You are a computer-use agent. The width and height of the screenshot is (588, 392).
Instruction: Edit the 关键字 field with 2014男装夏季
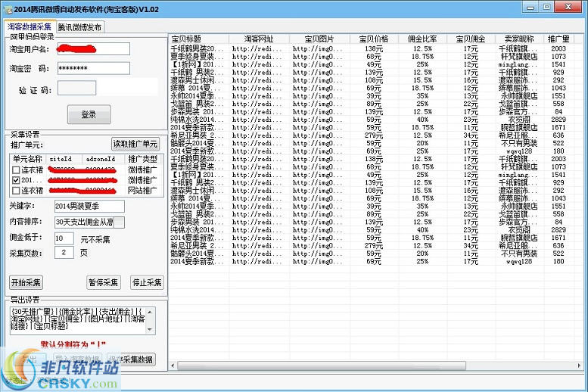pyautogui.click(x=89, y=206)
